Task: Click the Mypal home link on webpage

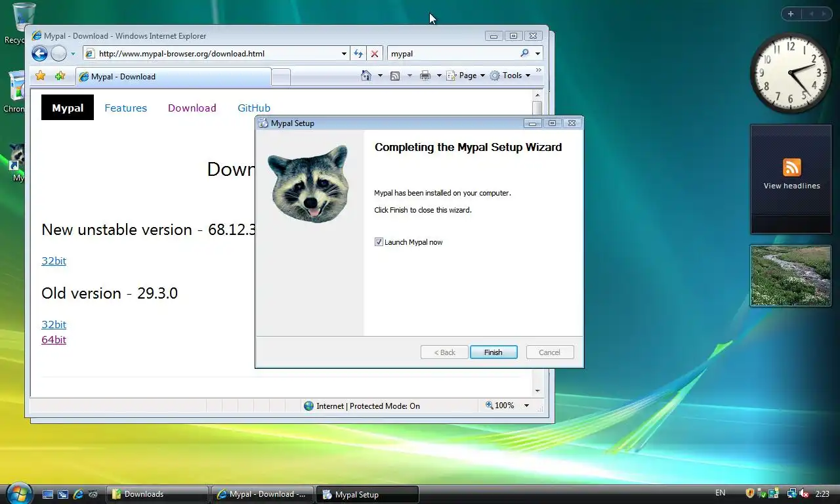Action: click(68, 108)
